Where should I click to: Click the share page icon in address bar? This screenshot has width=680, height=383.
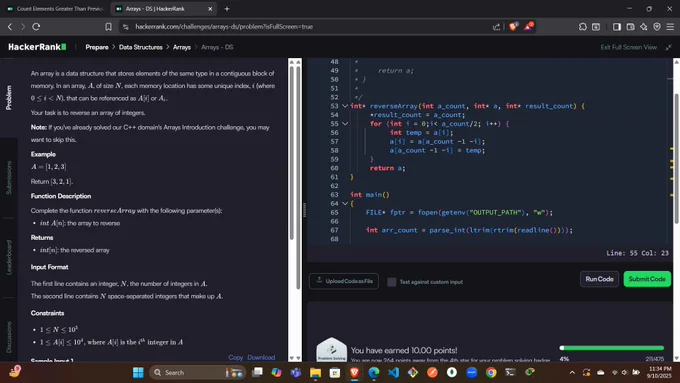click(x=496, y=26)
